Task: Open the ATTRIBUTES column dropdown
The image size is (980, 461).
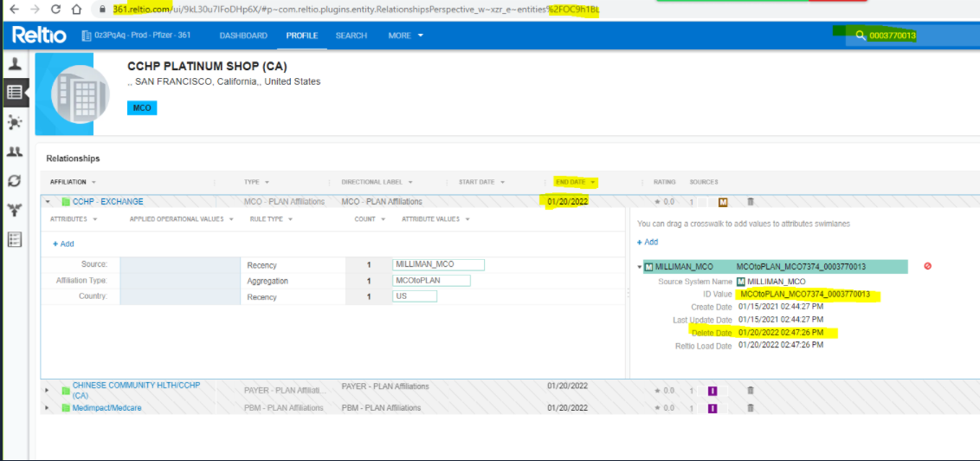Action: tap(95, 219)
